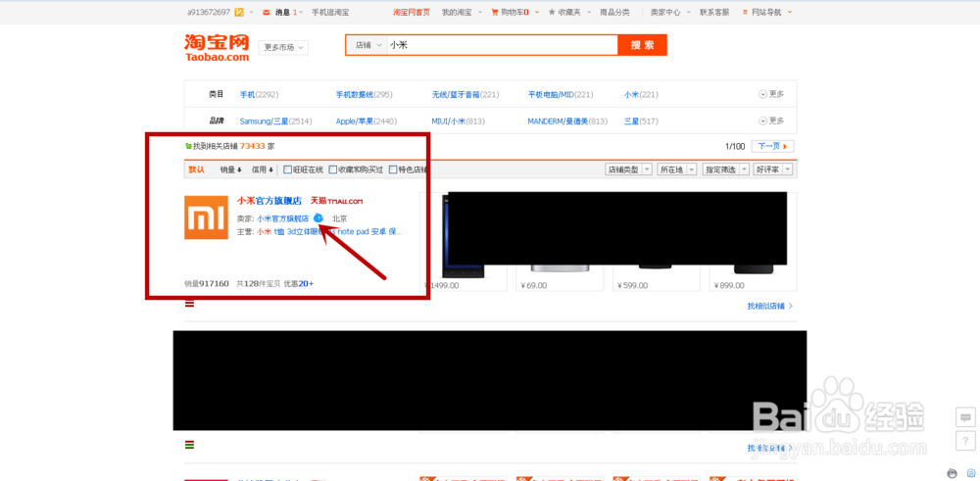Screen dimensions: 980x481
Task: Open 收藏夹 favorites with star icon
Action: (564, 12)
